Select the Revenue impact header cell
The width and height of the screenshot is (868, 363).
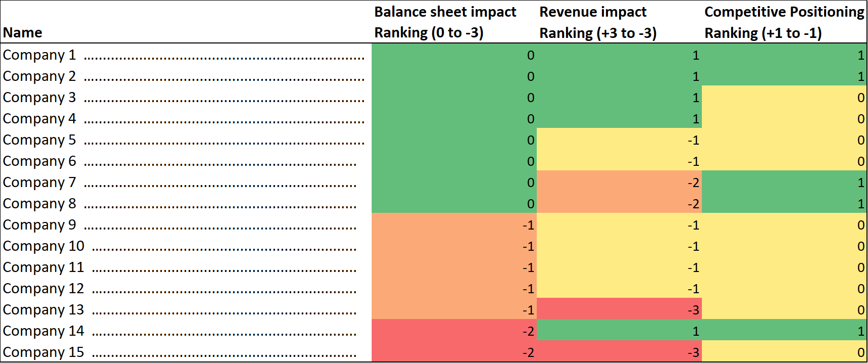(619, 23)
